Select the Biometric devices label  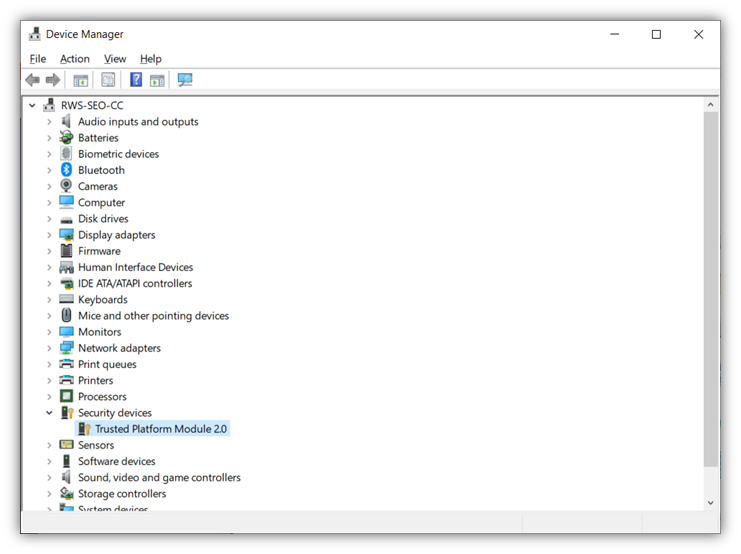pyautogui.click(x=119, y=154)
